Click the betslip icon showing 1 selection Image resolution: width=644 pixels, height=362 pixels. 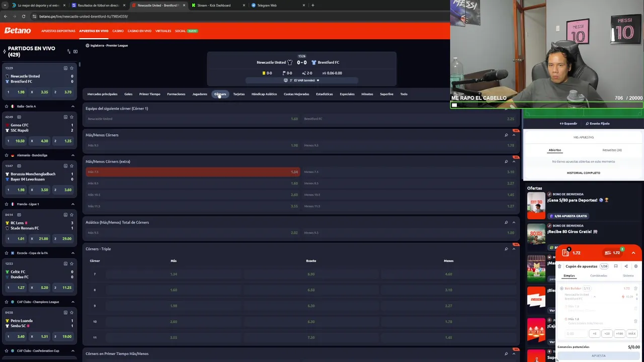(x=566, y=252)
